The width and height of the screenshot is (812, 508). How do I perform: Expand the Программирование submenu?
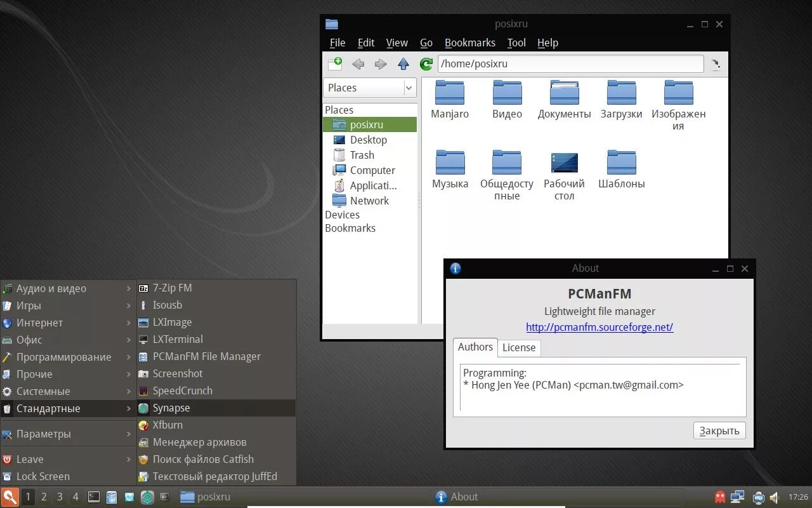coord(69,357)
